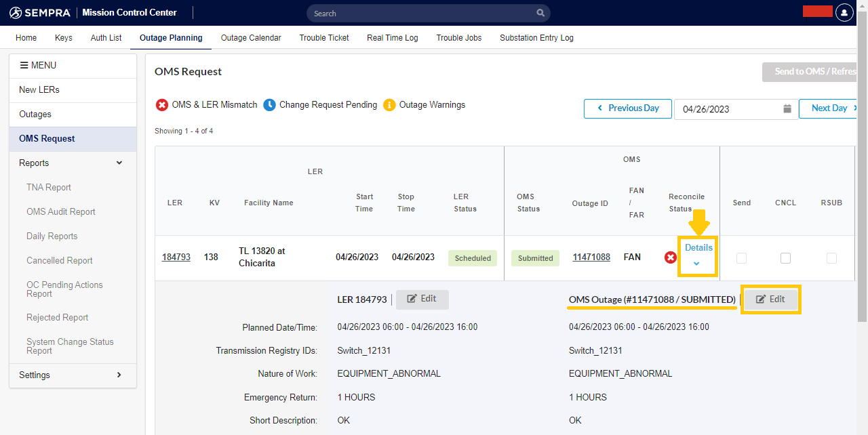Open the date picker calendar icon
The height and width of the screenshot is (435, 868).
point(787,108)
